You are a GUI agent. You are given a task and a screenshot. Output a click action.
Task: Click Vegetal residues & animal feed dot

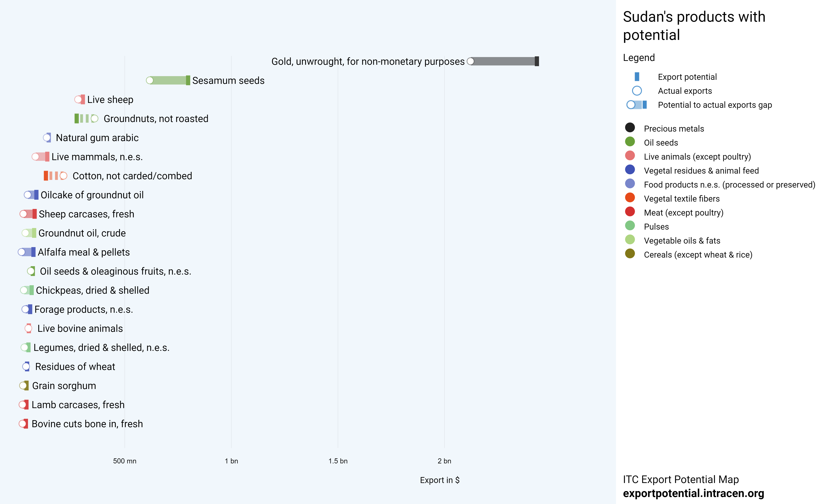pyautogui.click(x=630, y=170)
